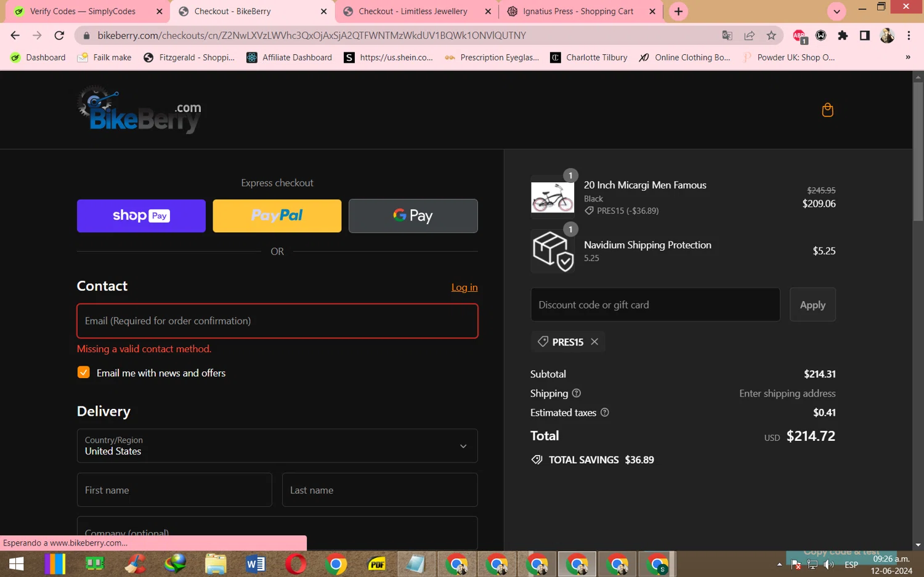Pay with the PayPal button
The width and height of the screenshot is (924, 577).
coord(277,216)
